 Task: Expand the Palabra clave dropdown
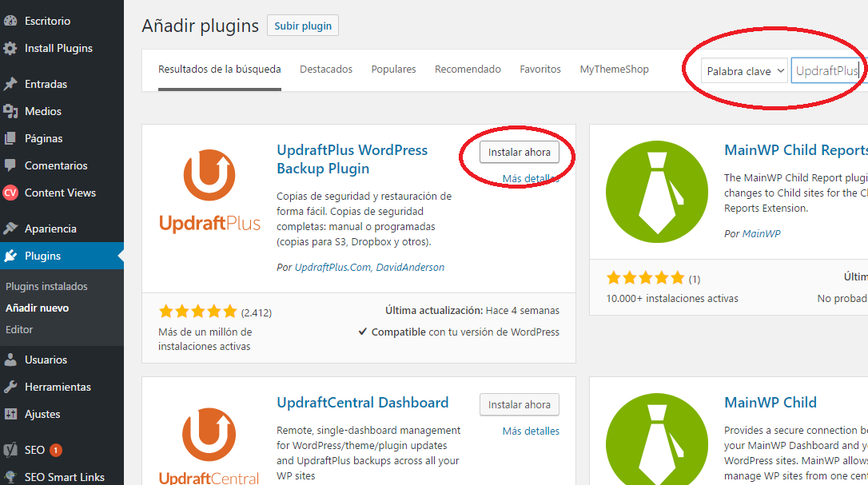pyautogui.click(x=744, y=71)
